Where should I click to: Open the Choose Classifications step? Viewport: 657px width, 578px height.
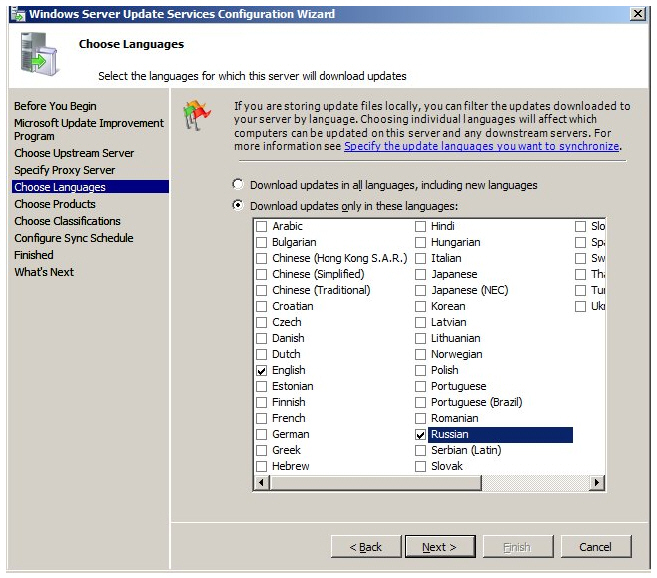(x=67, y=221)
